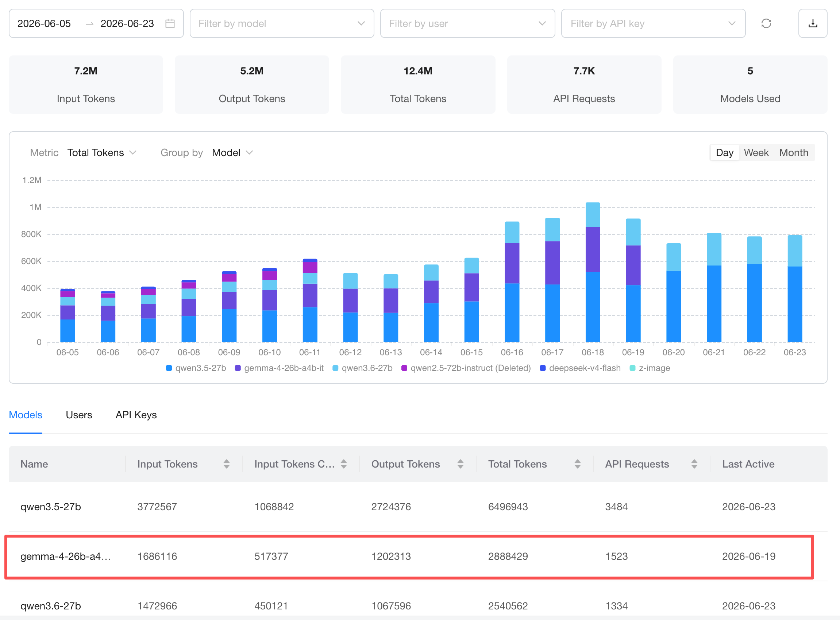
Task: Switch to the API Keys tab
Action: click(136, 415)
